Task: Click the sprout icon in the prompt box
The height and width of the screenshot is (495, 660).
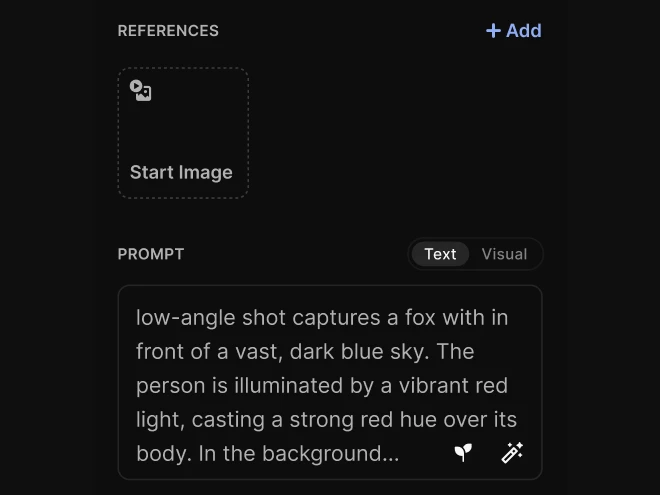Action: (x=463, y=452)
